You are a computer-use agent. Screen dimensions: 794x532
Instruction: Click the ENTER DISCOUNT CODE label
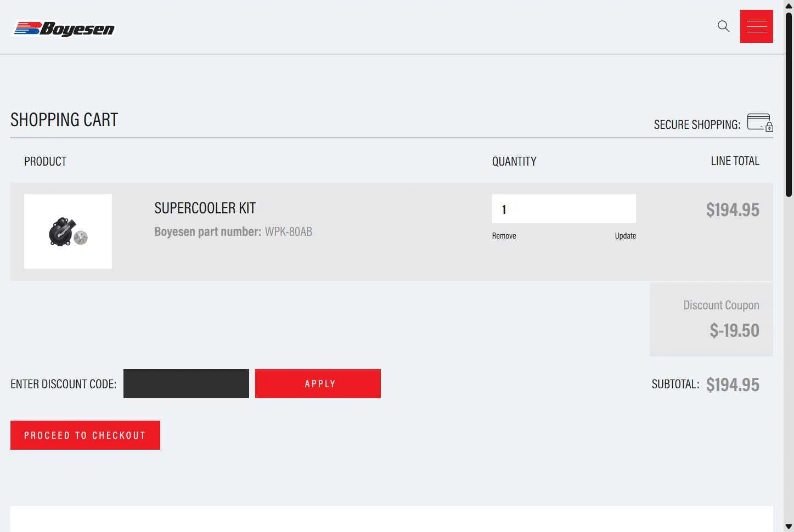[64, 384]
